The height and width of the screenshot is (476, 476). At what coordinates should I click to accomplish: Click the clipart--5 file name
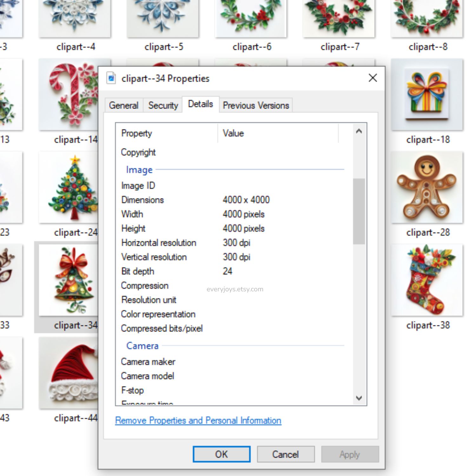164,47
